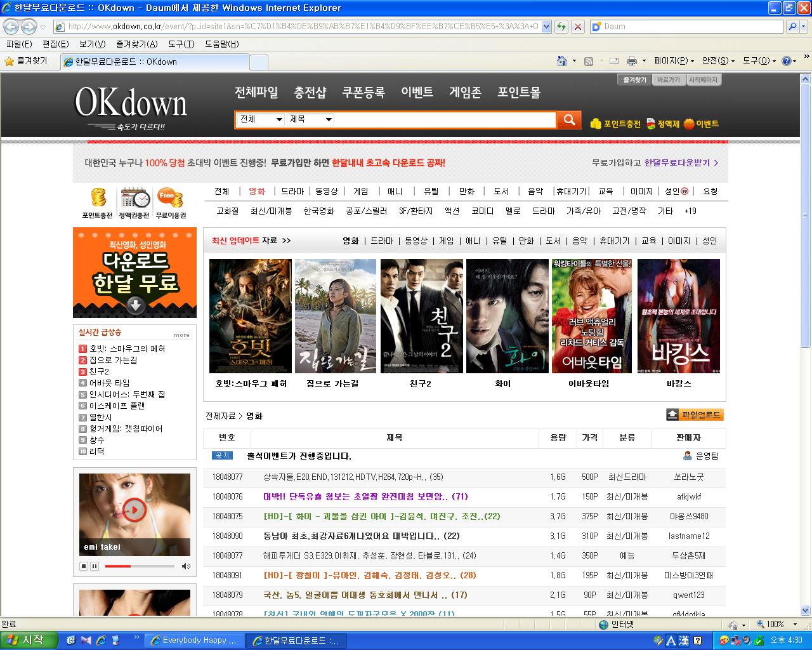The height and width of the screenshot is (650, 812).
Task: Click the orange search magnifier button
Action: [x=569, y=119]
